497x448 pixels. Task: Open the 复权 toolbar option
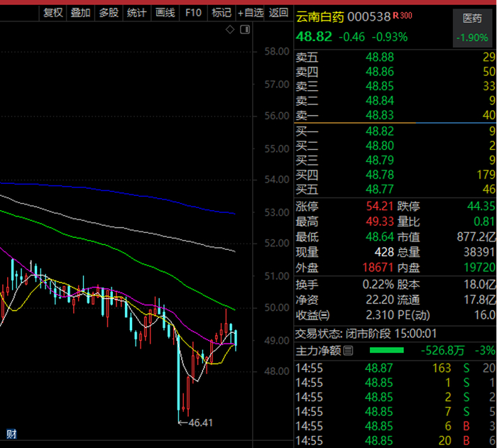[x=53, y=13]
